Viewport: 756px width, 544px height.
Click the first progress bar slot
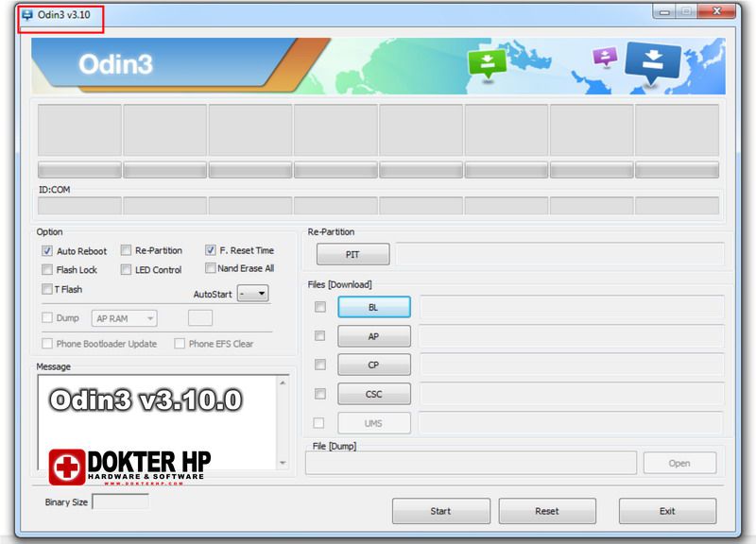[79, 170]
